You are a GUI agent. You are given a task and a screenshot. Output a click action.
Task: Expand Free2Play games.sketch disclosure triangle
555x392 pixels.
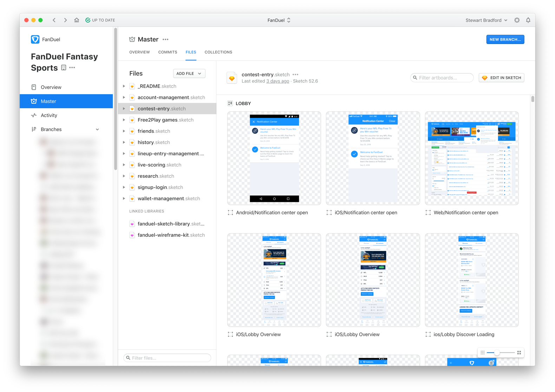124,120
